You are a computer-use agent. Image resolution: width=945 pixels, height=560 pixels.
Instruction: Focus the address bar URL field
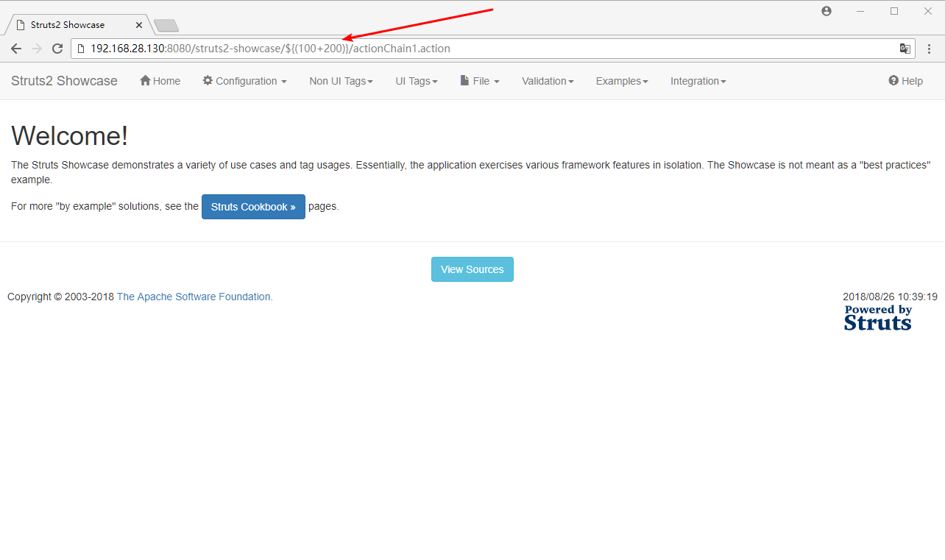(x=492, y=49)
